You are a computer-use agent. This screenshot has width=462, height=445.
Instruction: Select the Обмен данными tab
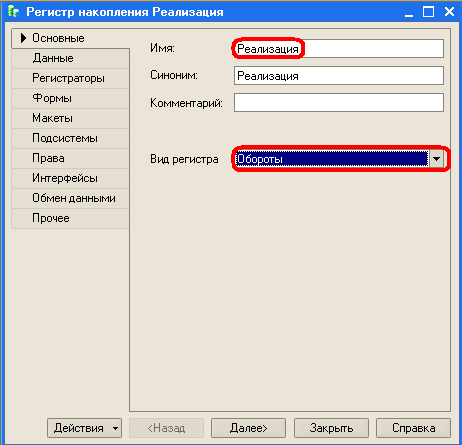pyautogui.click(x=70, y=198)
